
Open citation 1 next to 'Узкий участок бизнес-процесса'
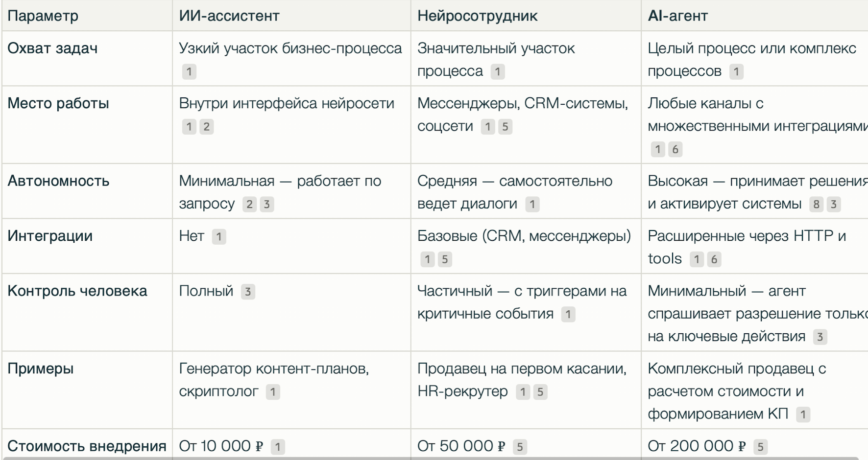tap(190, 72)
